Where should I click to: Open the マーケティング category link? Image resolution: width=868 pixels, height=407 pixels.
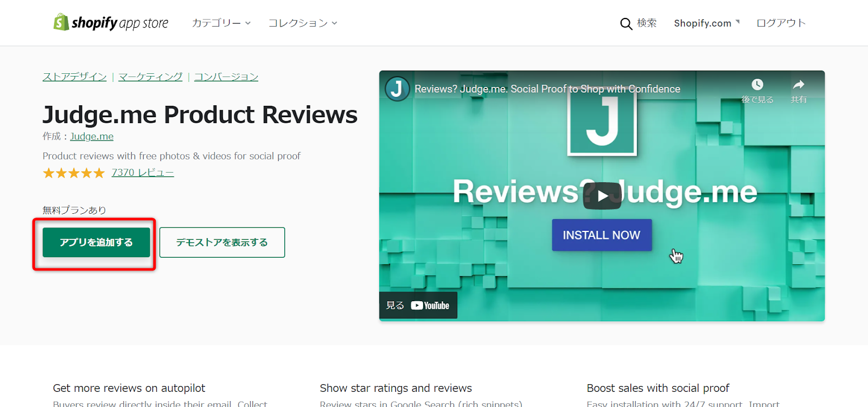150,77
